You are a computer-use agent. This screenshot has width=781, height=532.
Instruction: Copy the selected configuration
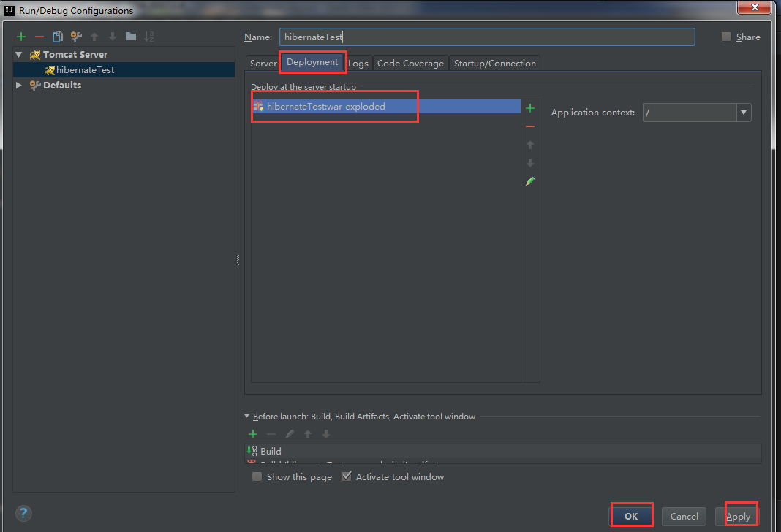click(x=58, y=37)
